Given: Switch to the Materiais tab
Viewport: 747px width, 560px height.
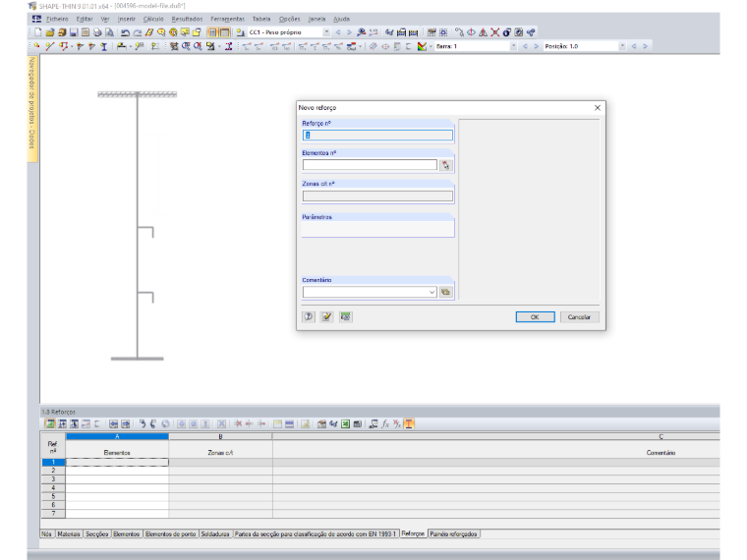Looking at the screenshot, I should coord(69,533).
